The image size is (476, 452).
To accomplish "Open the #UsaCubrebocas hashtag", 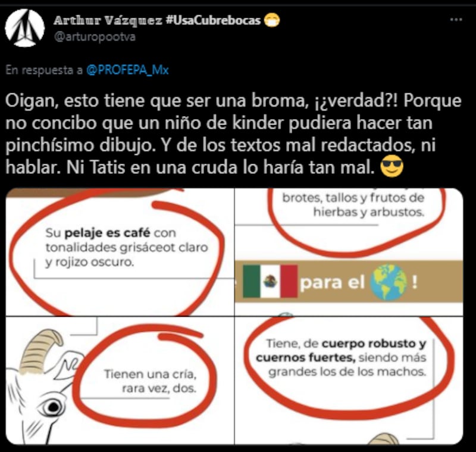I will [214, 20].
